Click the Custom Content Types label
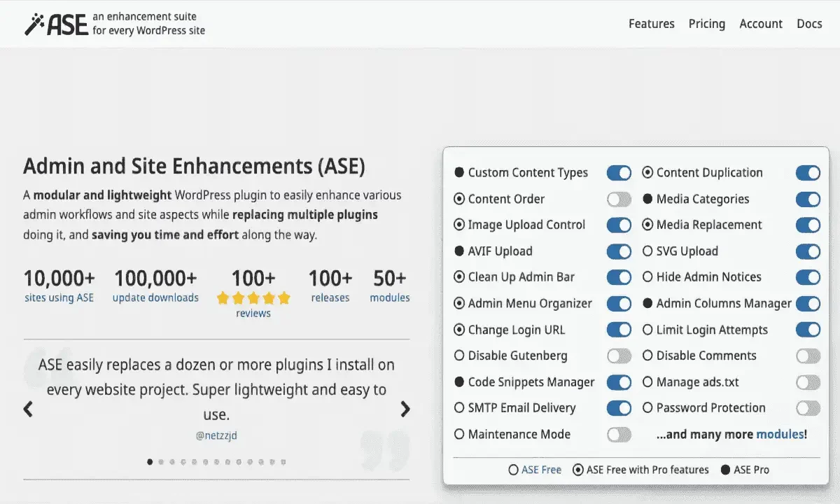Screen dimensions: 840x504 pos(528,173)
